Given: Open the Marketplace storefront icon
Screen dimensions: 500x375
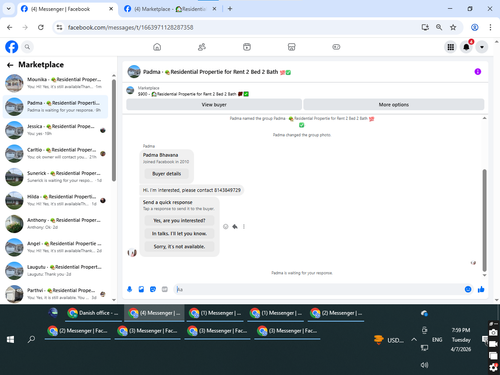Looking at the screenshot, I should (x=291, y=47).
